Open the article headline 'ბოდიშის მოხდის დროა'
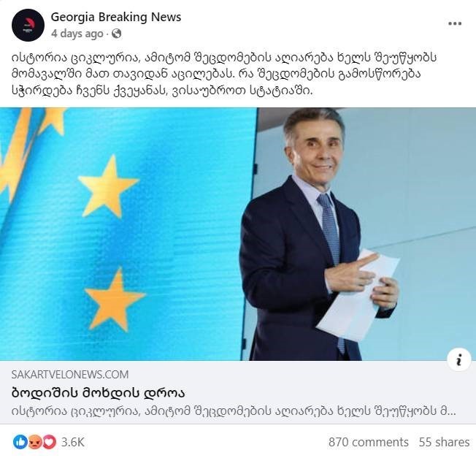The image size is (476, 458). [98, 393]
